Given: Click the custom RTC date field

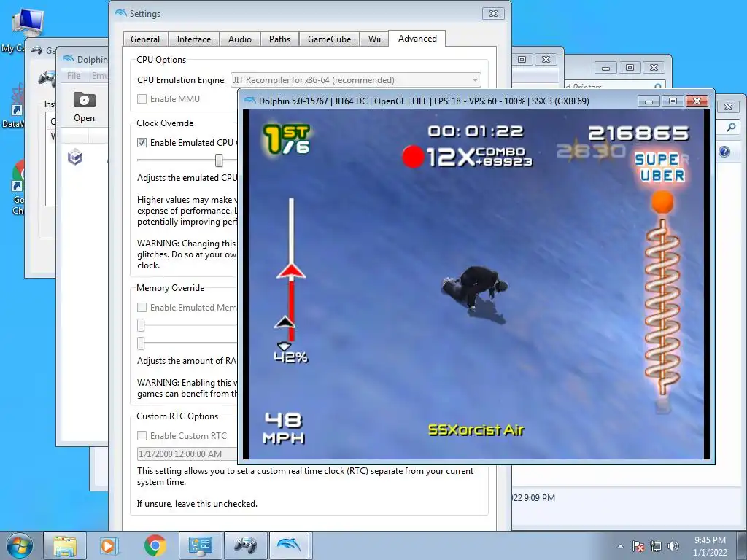Looking at the screenshot, I should coord(187,454).
